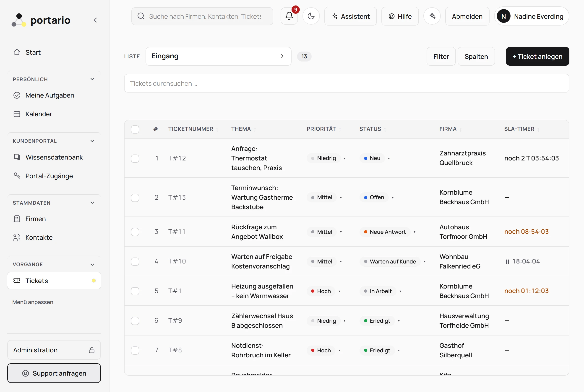Screen dimensions: 584x392
Task: Check the box for ticket T#12
Action: [135, 158]
